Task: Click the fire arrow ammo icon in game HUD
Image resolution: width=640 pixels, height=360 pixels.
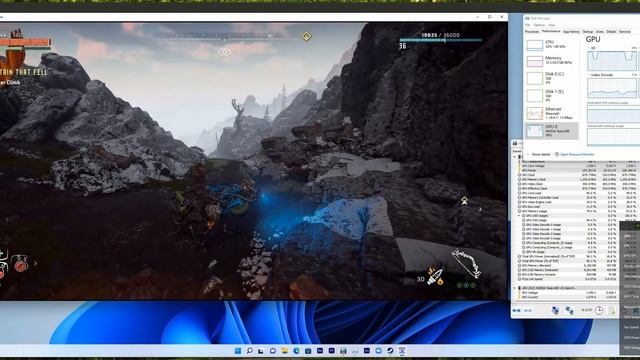Action: tap(434, 277)
